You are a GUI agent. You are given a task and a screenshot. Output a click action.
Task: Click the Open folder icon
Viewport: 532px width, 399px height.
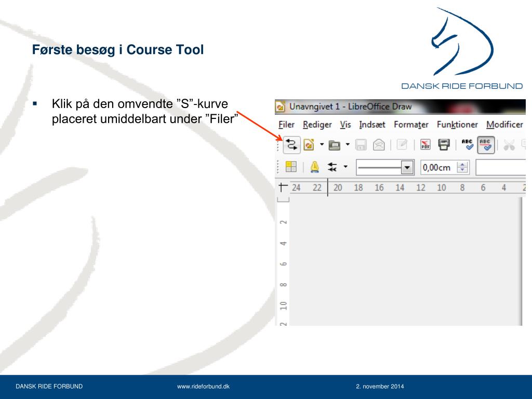[335, 145]
